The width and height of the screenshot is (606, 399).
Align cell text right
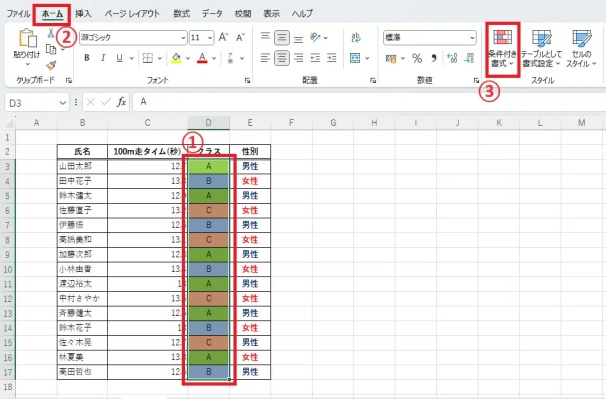tap(298, 58)
